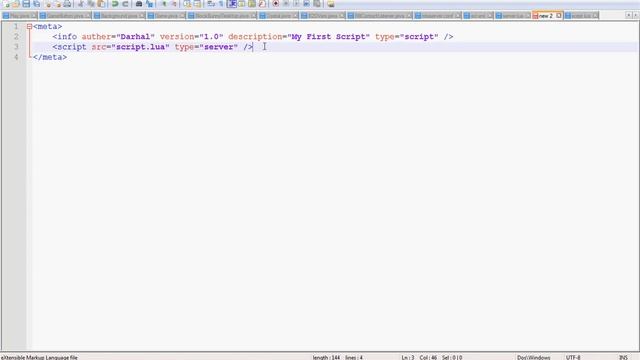Click "eXtensible Markup Language file" status text
Image resolution: width=640 pixels, height=360 pixels.
point(39,357)
